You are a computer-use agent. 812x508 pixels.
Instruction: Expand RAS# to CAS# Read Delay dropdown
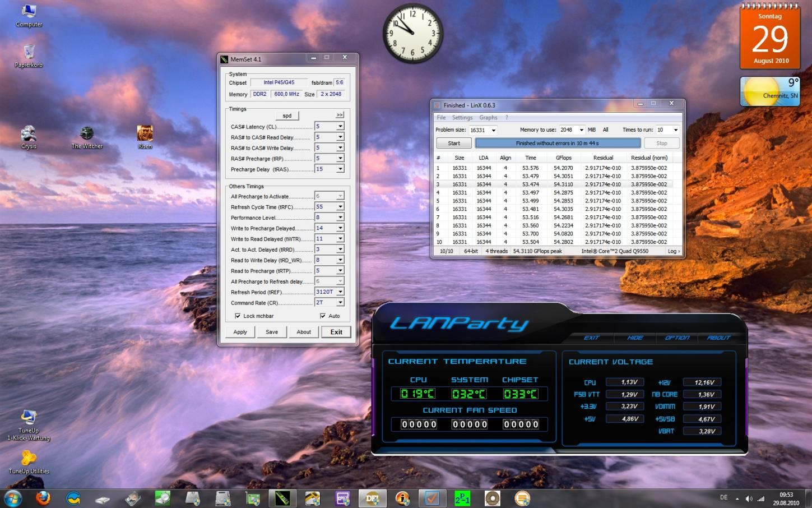[x=340, y=137]
